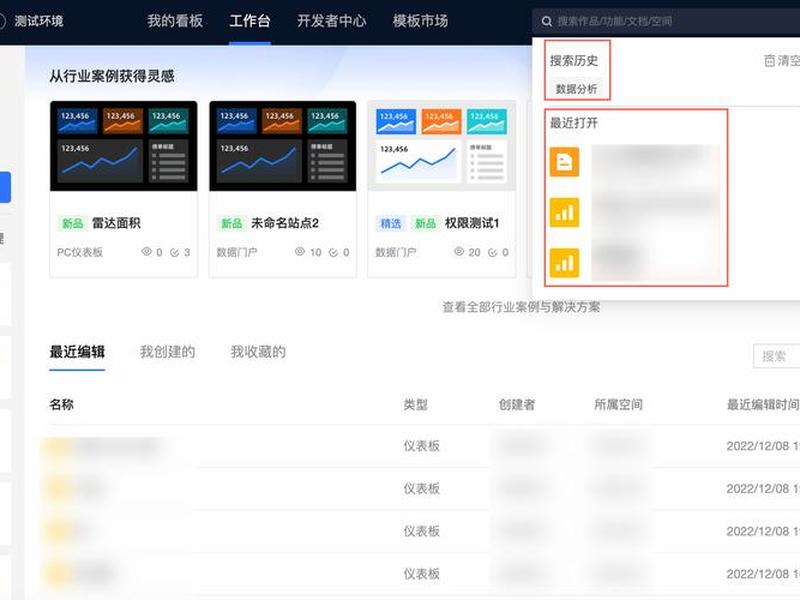Open the 我的看板 tab

(175, 21)
